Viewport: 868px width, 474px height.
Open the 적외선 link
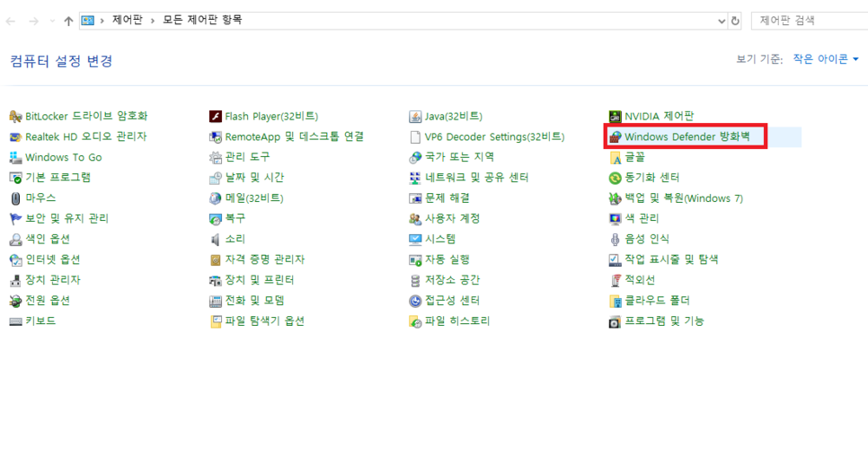[x=640, y=280]
